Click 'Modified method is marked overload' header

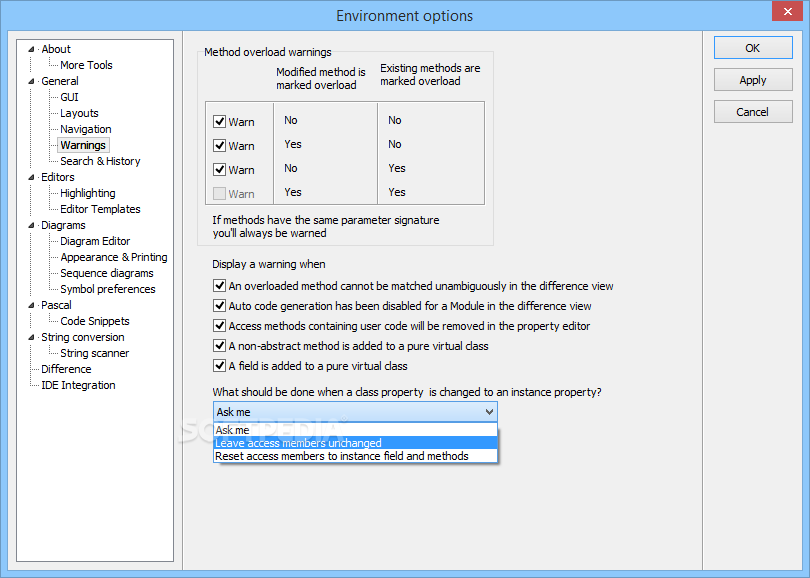(x=321, y=79)
